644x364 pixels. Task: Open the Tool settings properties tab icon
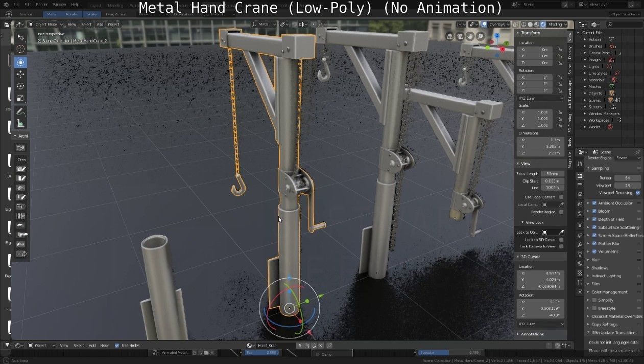(x=580, y=164)
